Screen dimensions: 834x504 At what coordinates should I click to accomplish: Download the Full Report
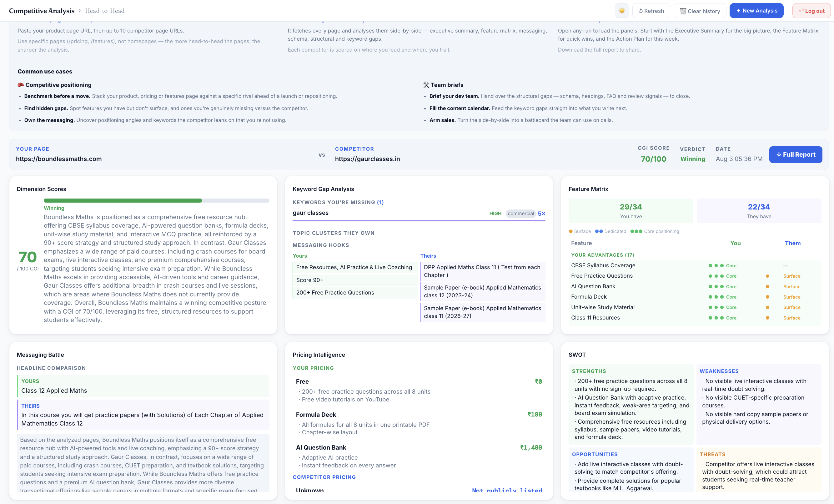[x=796, y=154]
